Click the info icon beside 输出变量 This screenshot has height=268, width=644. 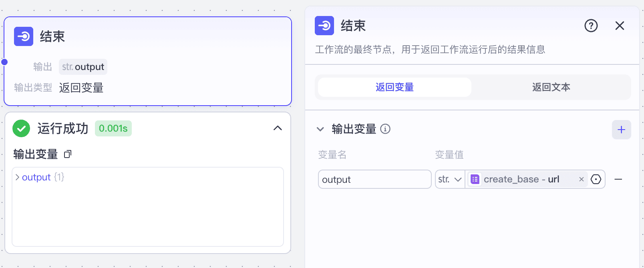click(x=385, y=129)
